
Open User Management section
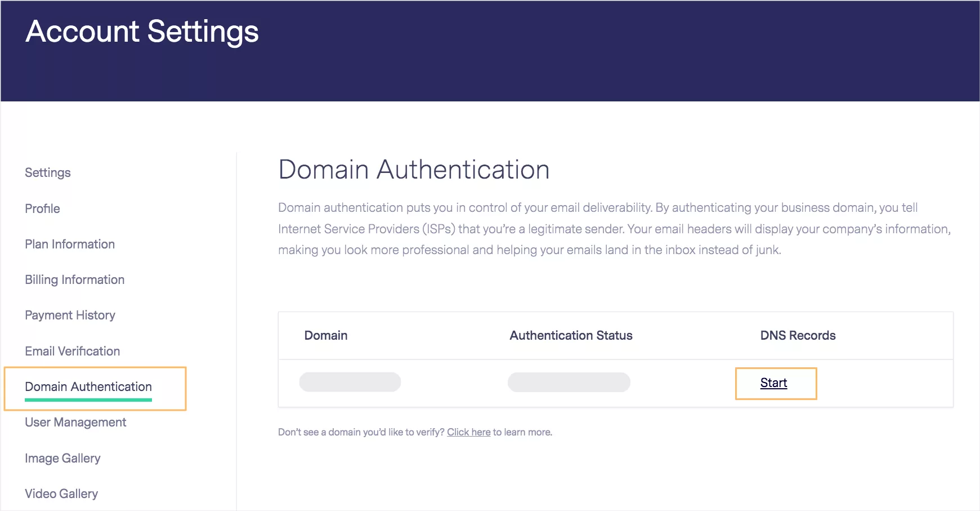pyautogui.click(x=75, y=422)
